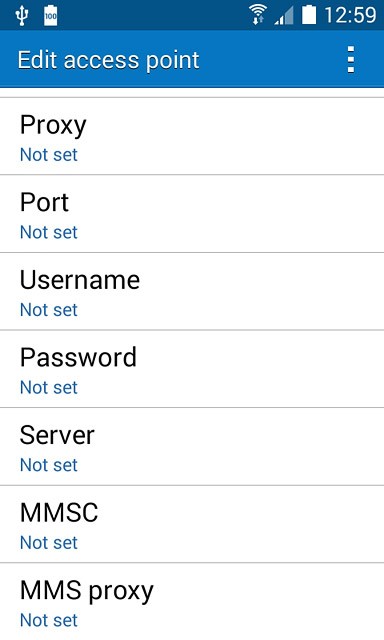Image resolution: width=384 pixels, height=640 pixels.
Task: Open the MMSC setting
Action: pos(192,524)
